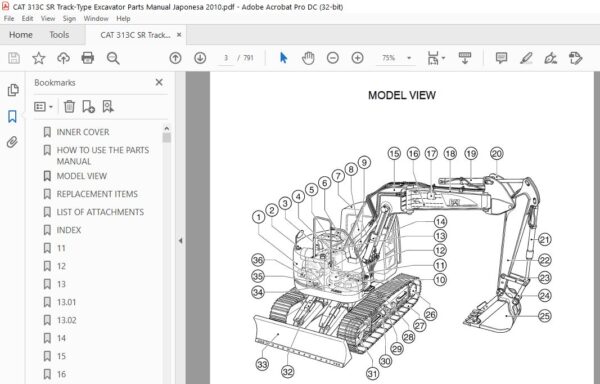Zoom in with plus button
This screenshot has width=600, height=384.
point(357,58)
